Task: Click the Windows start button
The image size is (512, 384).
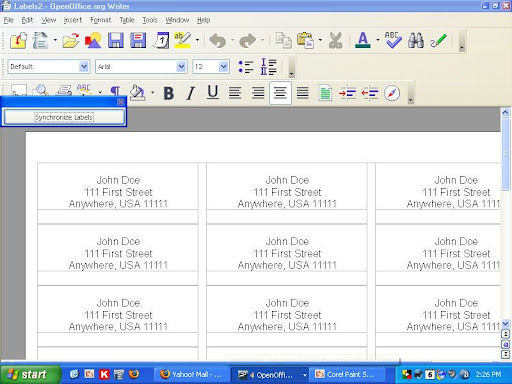Action: point(31,374)
